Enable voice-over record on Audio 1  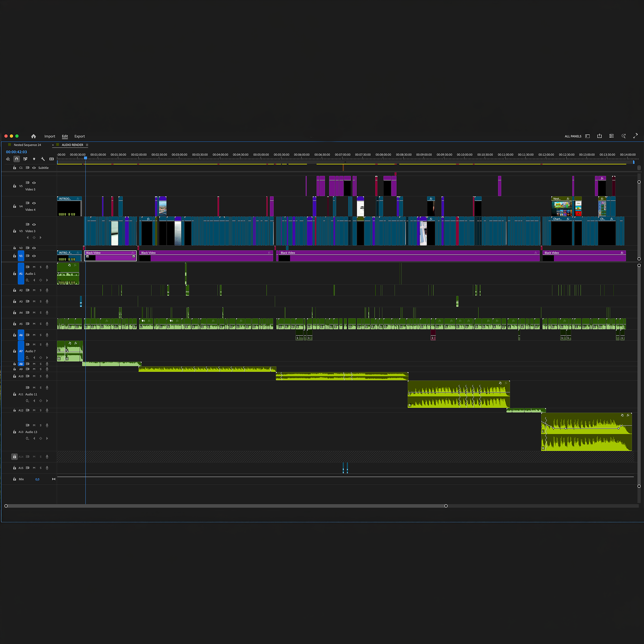(x=47, y=267)
